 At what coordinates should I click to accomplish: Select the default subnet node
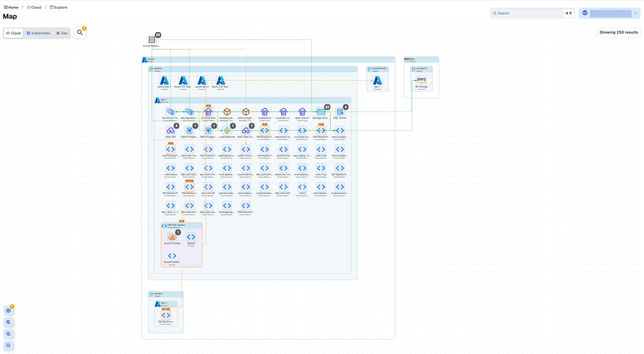tap(191, 237)
